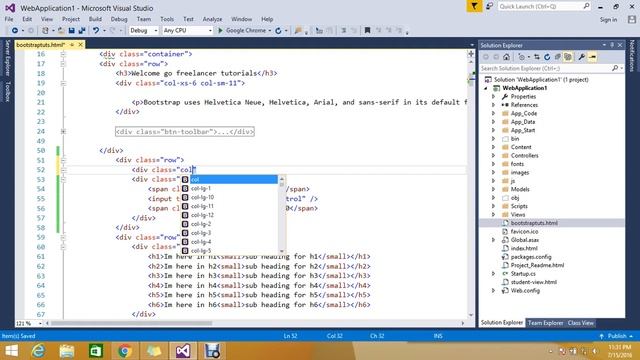Click the Publish button in status bar
This screenshot has height=360, width=640.
[x=617, y=336]
